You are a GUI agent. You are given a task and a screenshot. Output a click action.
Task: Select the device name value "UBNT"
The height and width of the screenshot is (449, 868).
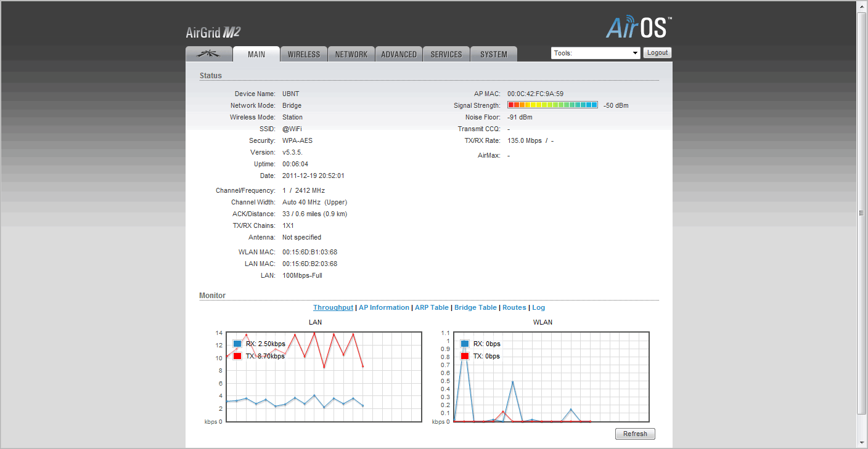[291, 94]
